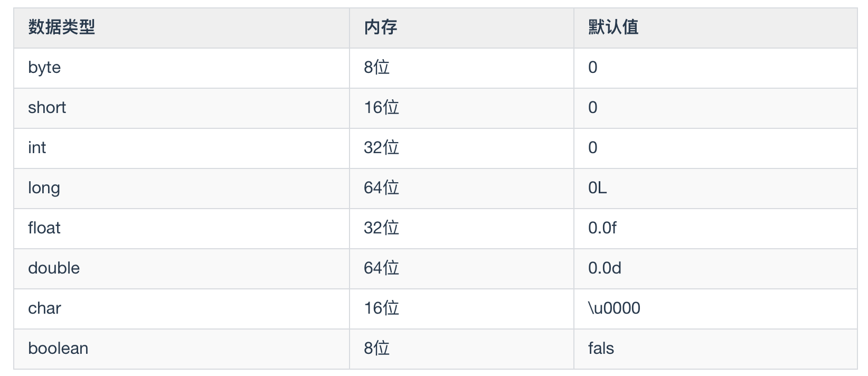
Task: Click the boolean data type cell
Action: tap(58, 349)
